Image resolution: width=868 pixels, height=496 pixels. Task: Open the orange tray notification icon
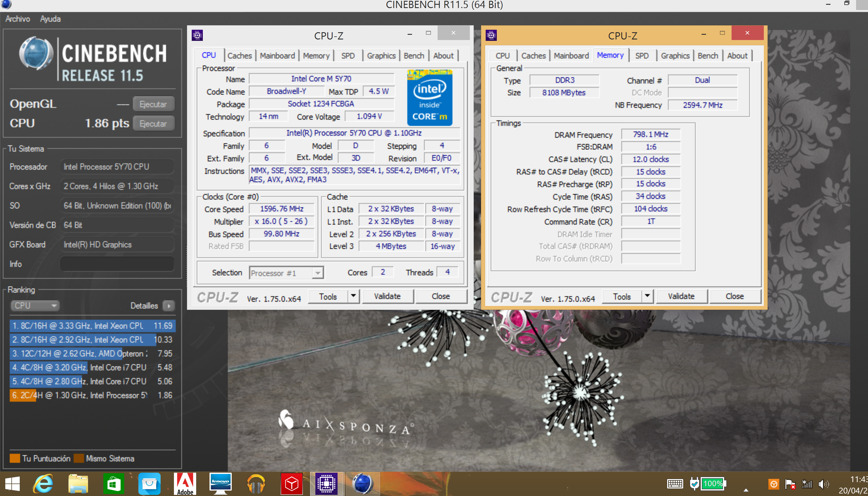[773, 484]
